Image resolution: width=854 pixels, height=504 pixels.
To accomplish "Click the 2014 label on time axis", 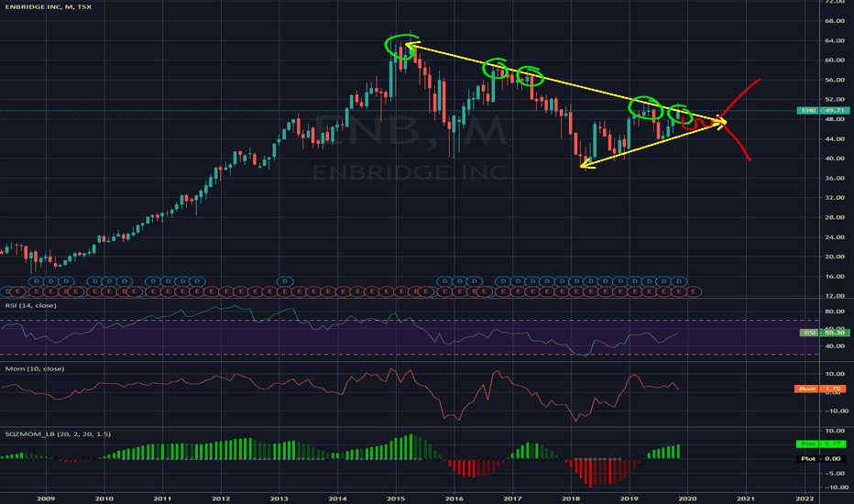I will click(337, 499).
